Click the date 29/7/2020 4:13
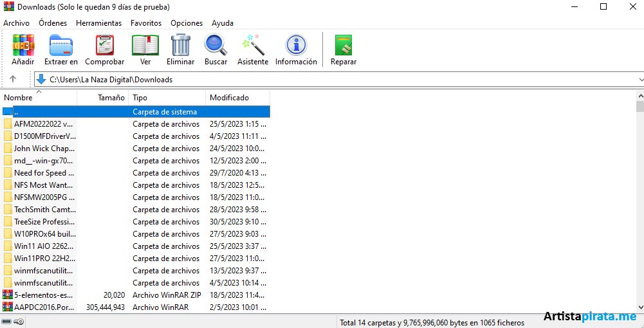Screen dimensions: 644x328 coord(238,173)
